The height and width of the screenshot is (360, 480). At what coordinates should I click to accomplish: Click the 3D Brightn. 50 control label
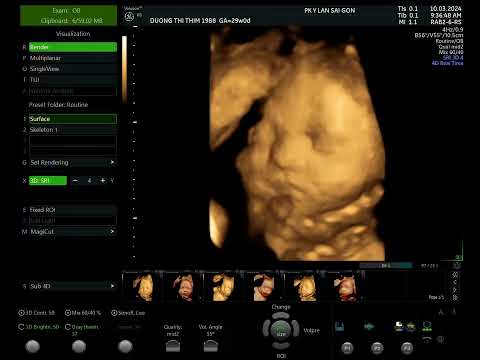click(x=39, y=327)
